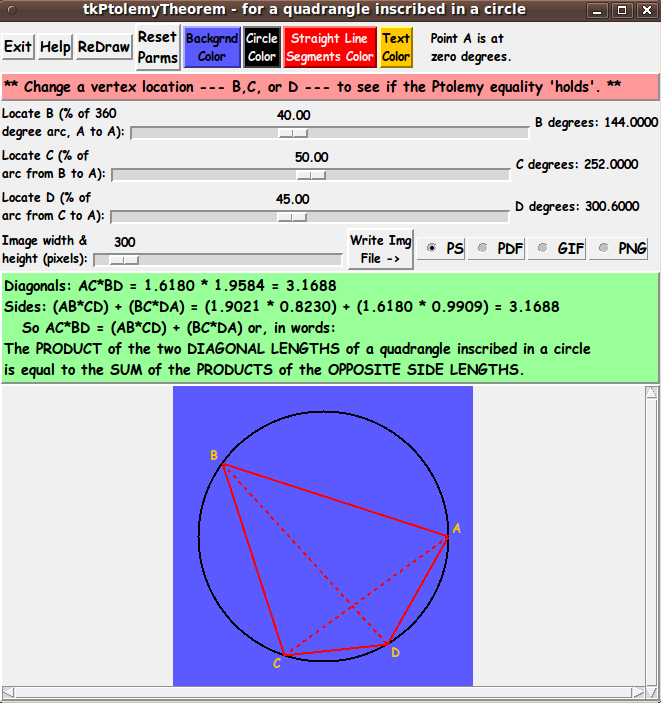Click the Locate B slider handle
This screenshot has width=661, height=703.
293,133
